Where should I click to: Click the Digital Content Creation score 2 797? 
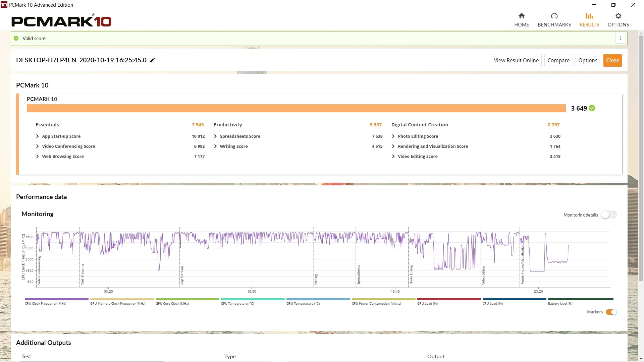coord(553,125)
